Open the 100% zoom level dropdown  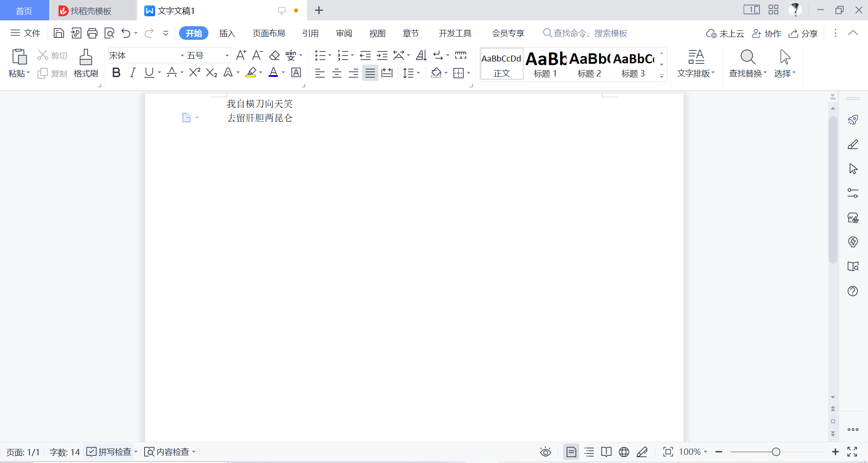693,452
